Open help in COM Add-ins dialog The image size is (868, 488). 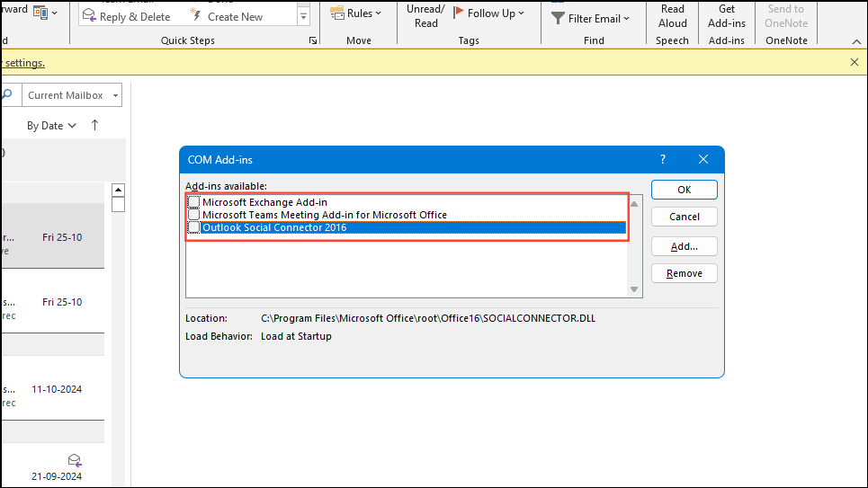[x=663, y=159]
